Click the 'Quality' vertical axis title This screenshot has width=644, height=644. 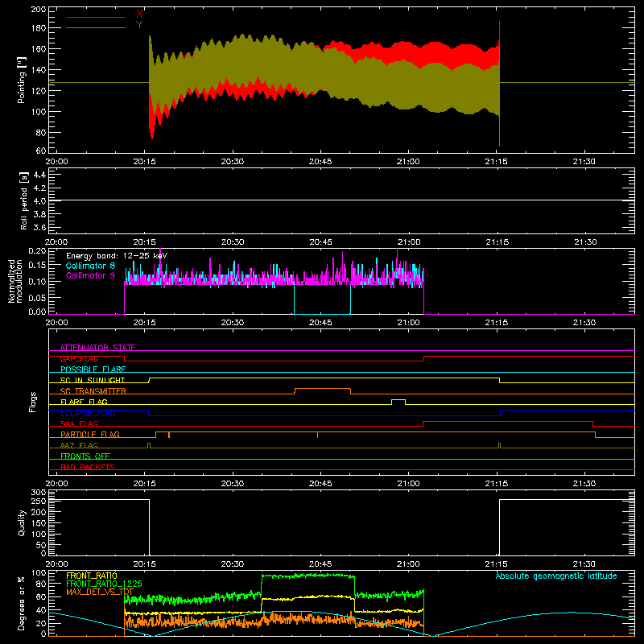coord(22,522)
